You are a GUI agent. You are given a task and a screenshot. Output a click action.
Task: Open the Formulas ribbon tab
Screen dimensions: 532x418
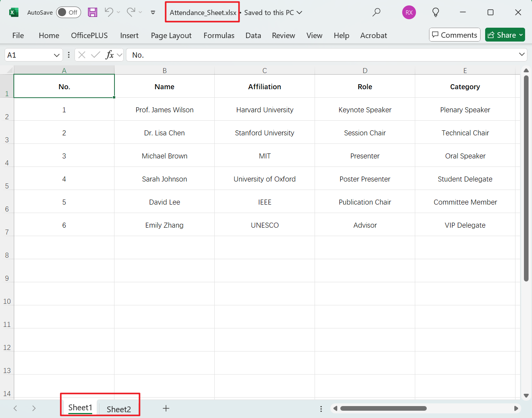[x=219, y=35]
